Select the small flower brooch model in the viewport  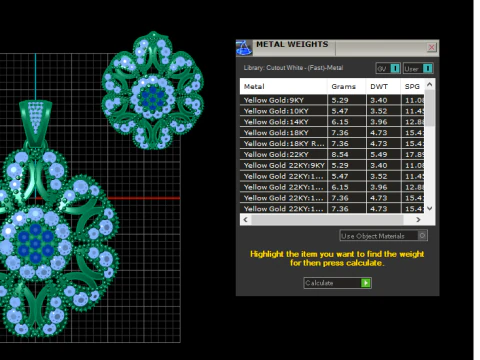153,91
